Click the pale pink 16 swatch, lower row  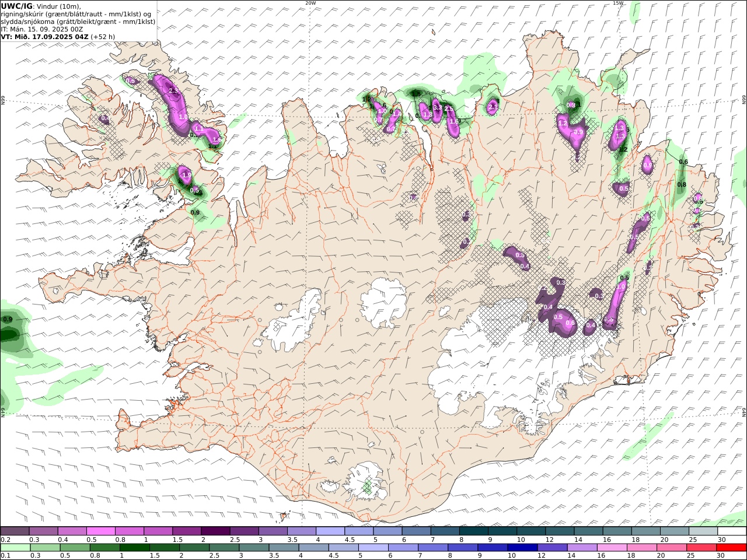tap(612, 548)
